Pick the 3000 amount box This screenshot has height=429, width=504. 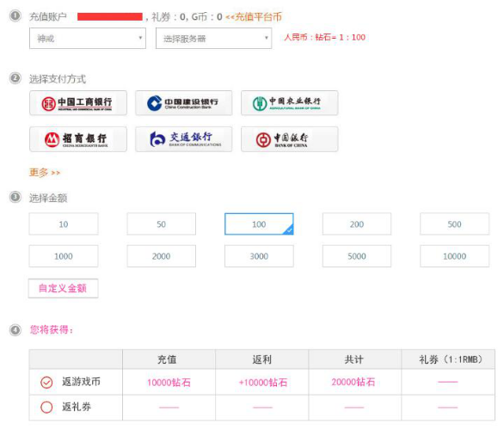(259, 256)
